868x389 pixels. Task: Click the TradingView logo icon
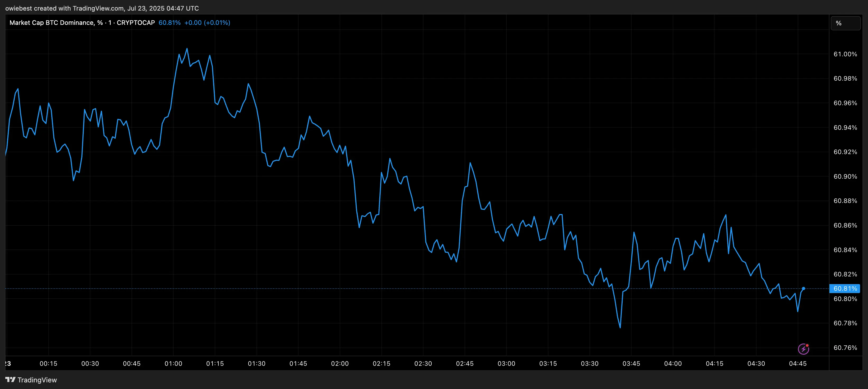point(11,379)
